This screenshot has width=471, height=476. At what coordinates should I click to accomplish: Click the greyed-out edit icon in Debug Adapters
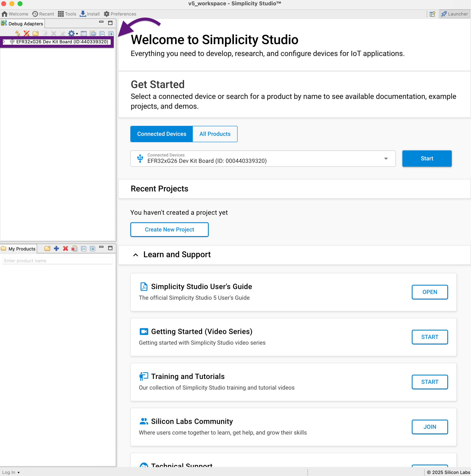pos(45,33)
